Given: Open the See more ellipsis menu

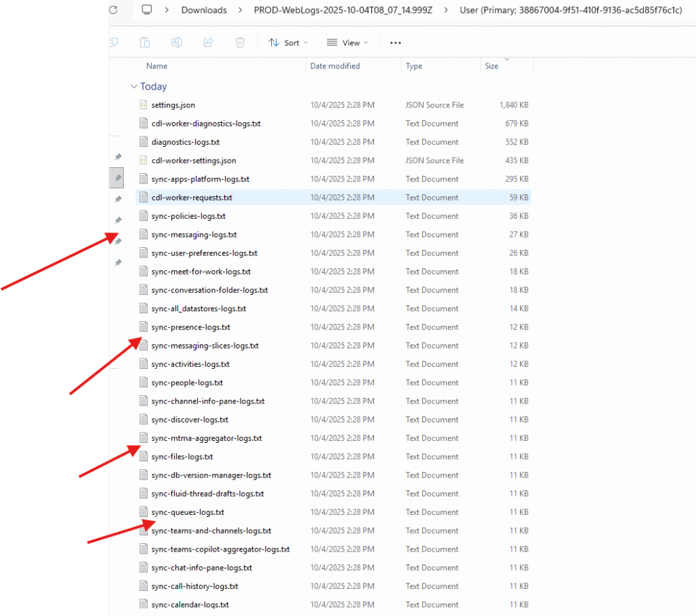Looking at the screenshot, I should click(x=396, y=42).
